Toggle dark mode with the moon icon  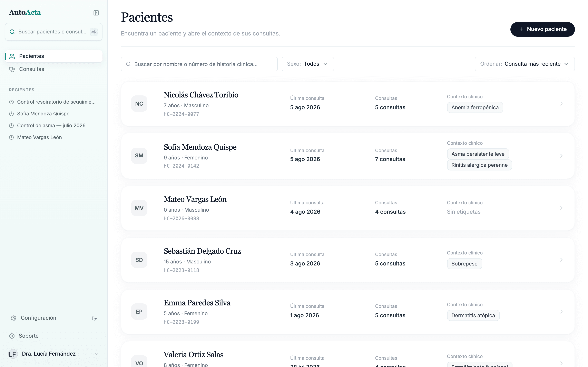(94, 318)
